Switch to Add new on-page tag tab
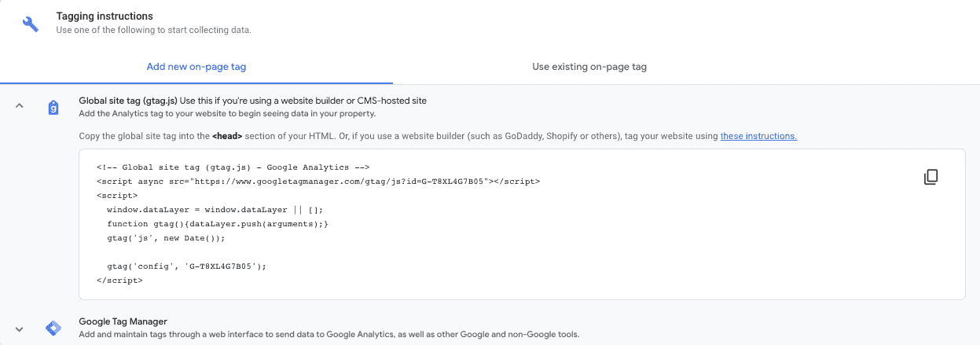Image resolution: width=980 pixels, height=345 pixels. [196, 67]
